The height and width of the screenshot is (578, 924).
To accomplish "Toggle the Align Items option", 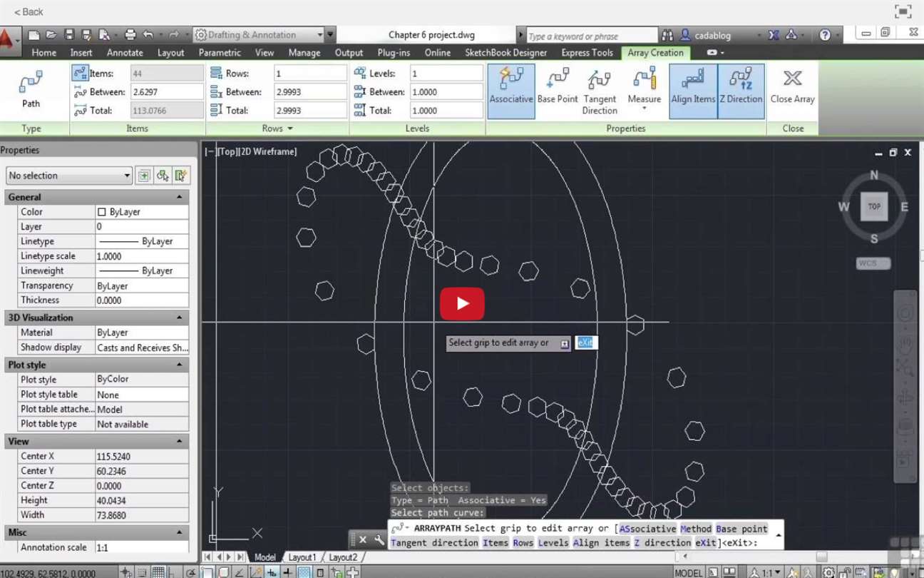I will [x=693, y=91].
